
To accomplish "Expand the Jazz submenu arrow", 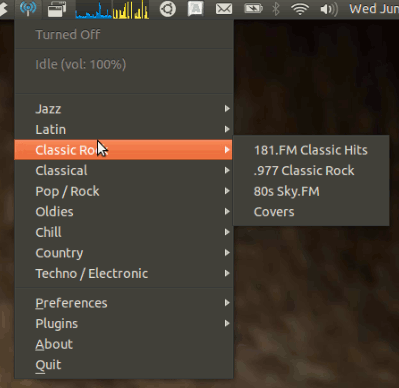I will [x=227, y=109].
